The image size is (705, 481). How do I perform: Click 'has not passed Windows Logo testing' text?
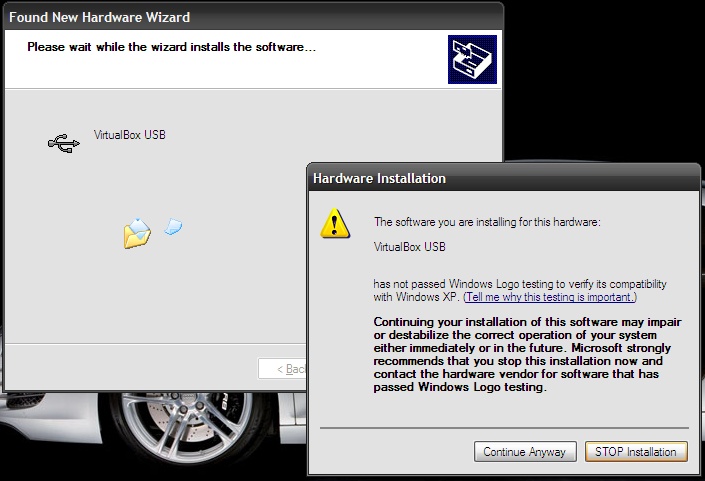coord(520,290)
